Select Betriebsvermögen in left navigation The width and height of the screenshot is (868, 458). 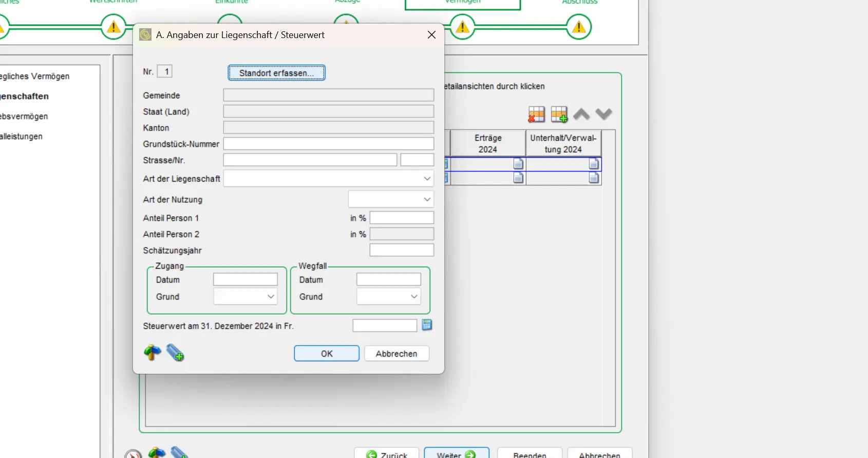coord(24,116)
